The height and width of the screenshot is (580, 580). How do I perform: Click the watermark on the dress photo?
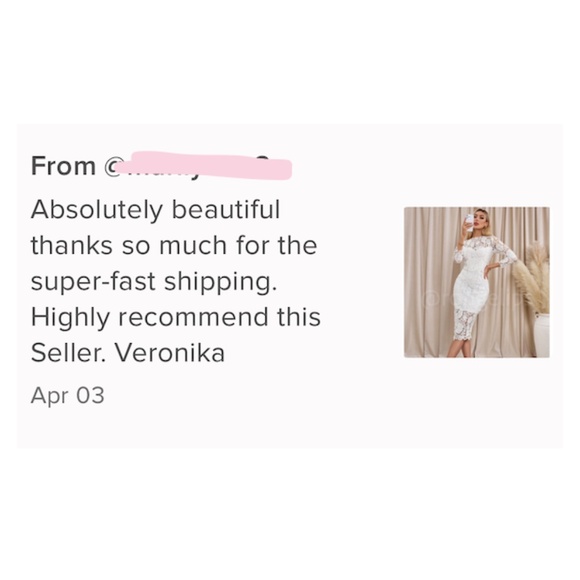473,298
